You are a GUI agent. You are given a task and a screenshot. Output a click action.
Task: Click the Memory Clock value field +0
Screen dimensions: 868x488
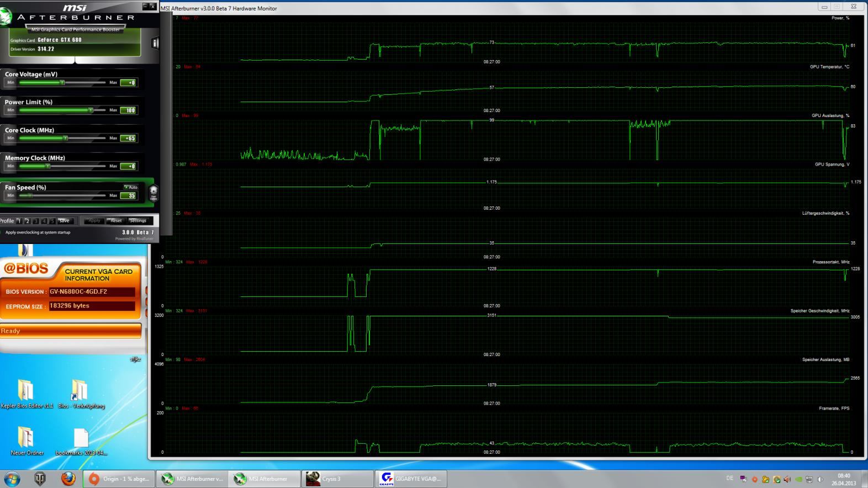(129, 166)
